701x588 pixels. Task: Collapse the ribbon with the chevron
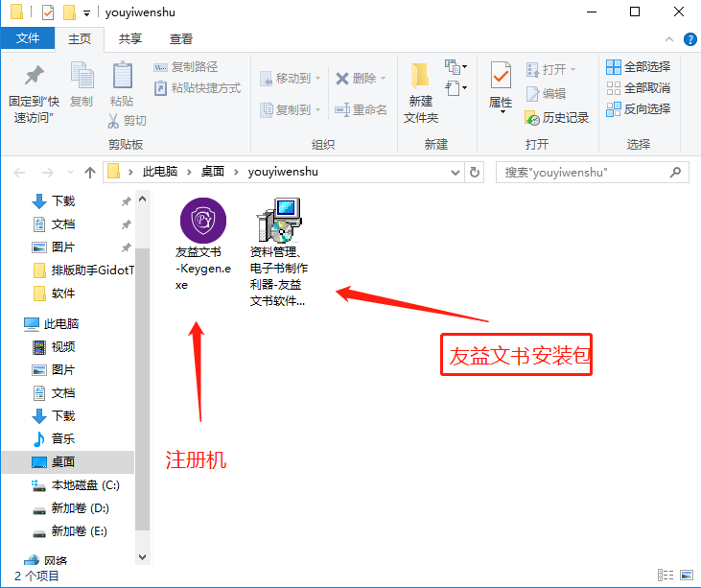click(670, 39)
